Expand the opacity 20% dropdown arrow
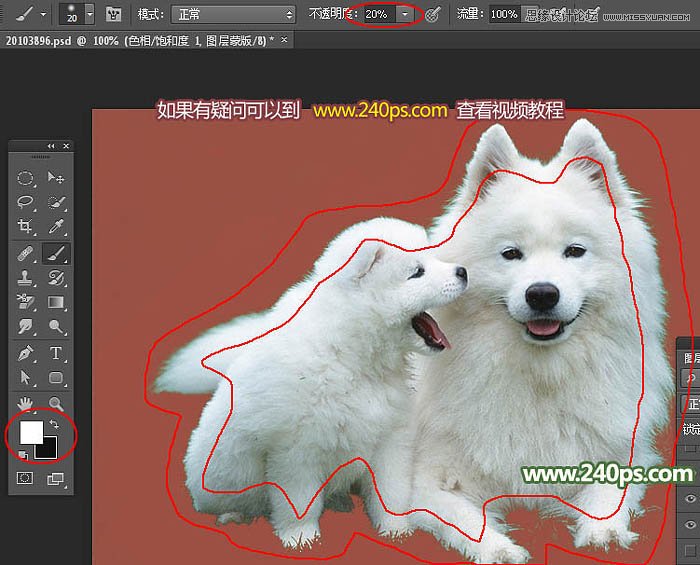The width and height of the screenshot is (700, 565). pyautogui.click(x=404, y=14)
